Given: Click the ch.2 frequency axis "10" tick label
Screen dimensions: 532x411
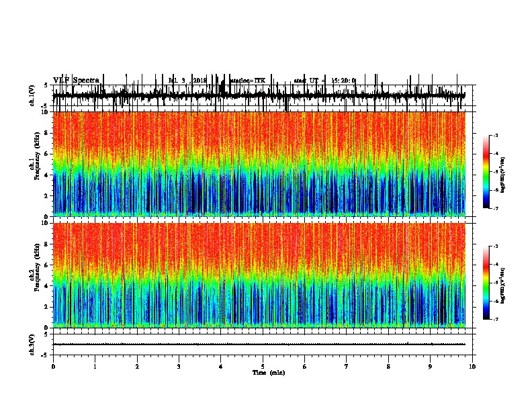Looking at the screenshot, I should [x=46, y=223].
